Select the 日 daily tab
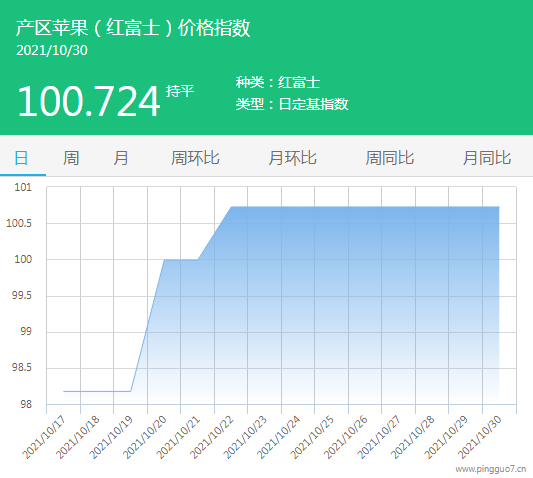Image resolution: width=533 pixels, height=478 pixels. 21,158
